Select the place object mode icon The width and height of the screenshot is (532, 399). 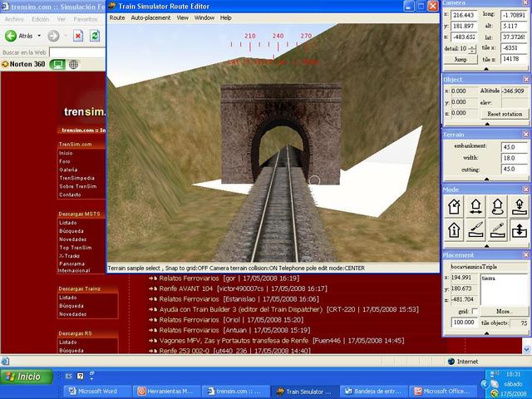455,206
